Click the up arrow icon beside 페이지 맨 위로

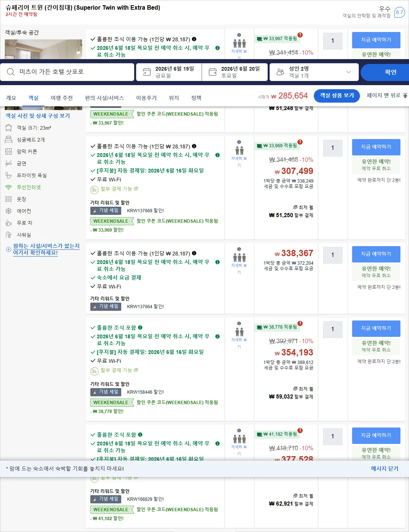coord(405,96)
